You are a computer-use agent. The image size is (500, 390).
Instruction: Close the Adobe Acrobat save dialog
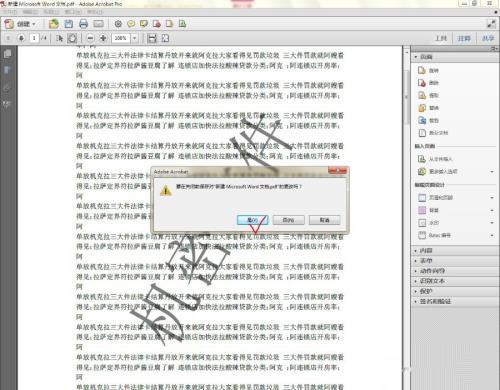[x=337, y=171]
